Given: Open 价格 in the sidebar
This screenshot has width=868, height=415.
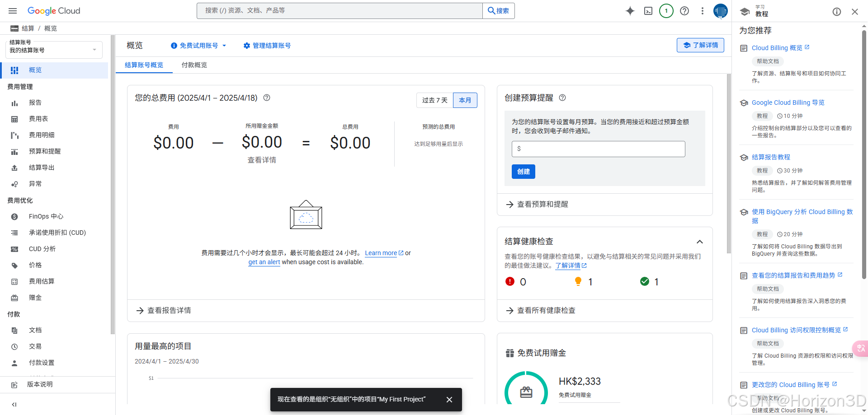Looking at the screenshot, I should coord(54,265).
